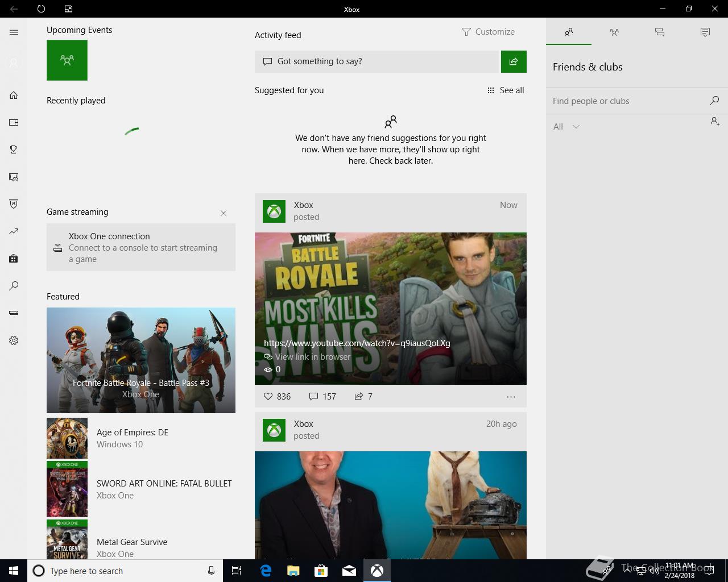Open Xbox avatar on the Now post
This screenshot has height=582, width=728.
274,211
